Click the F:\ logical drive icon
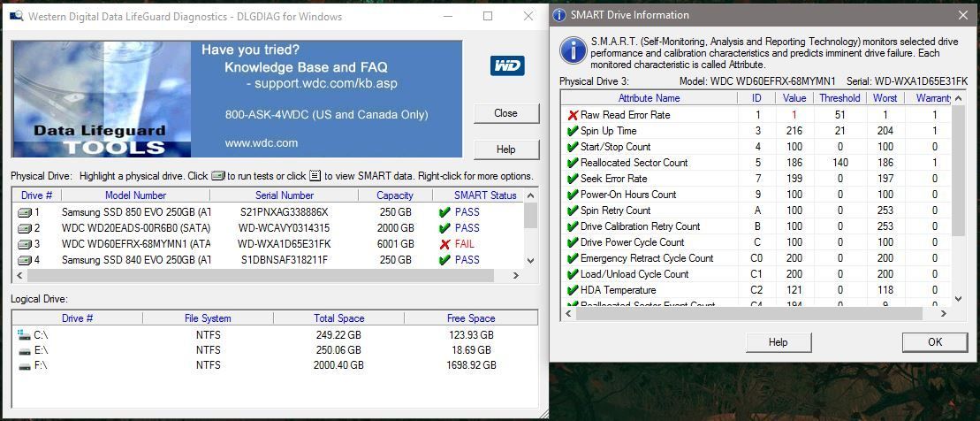The width and height of the screenshot is (980, 421). coord(25,365)
